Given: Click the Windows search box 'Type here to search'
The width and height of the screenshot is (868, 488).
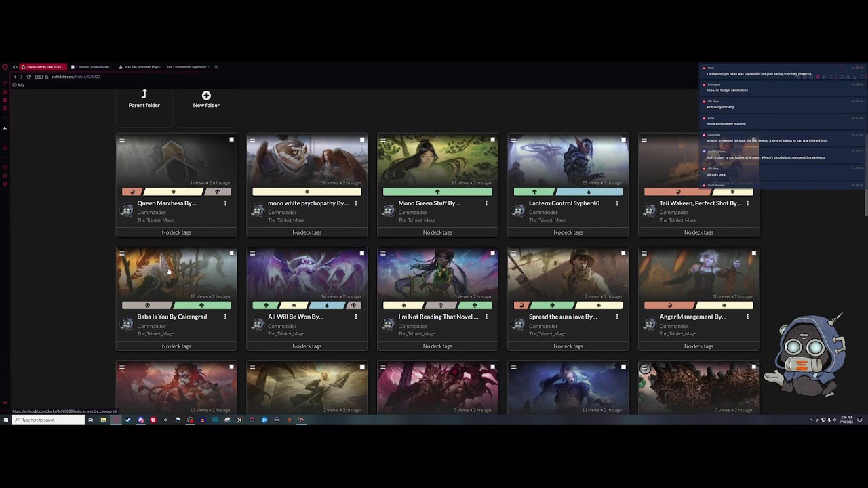Looking at the screenshot, I should 47,420.
